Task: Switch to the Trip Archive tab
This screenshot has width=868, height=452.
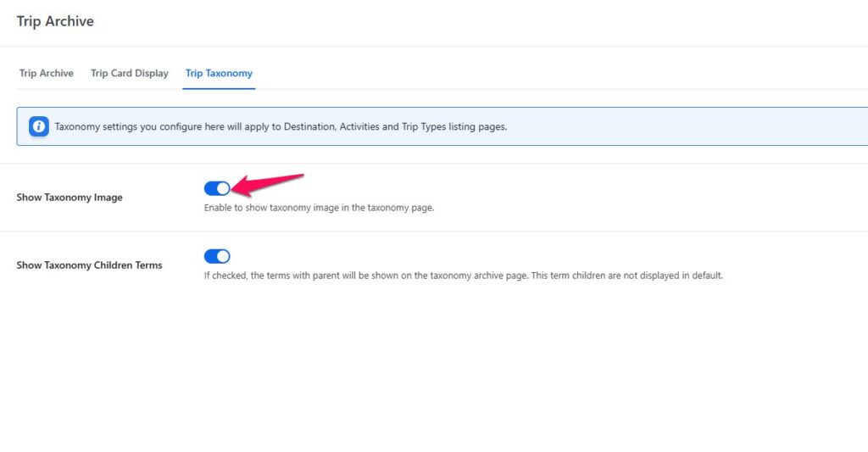Action: [47, 73]
